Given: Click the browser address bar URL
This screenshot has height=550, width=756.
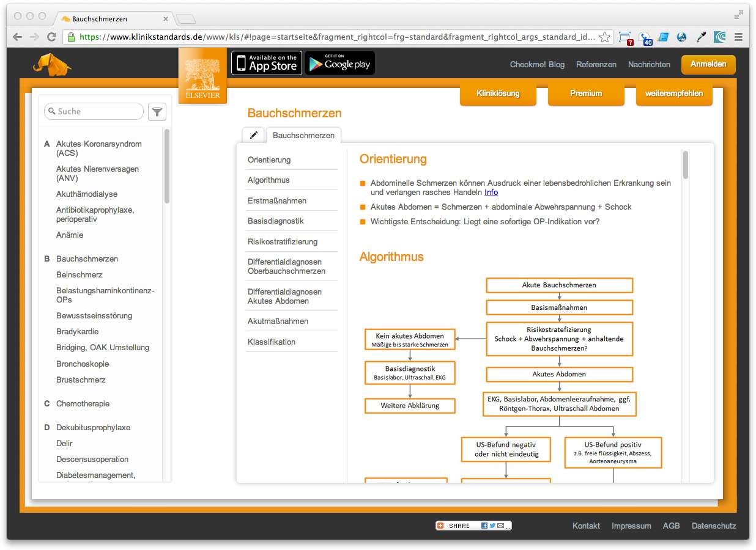Looking at the screenshot, I should coord(337,37).
